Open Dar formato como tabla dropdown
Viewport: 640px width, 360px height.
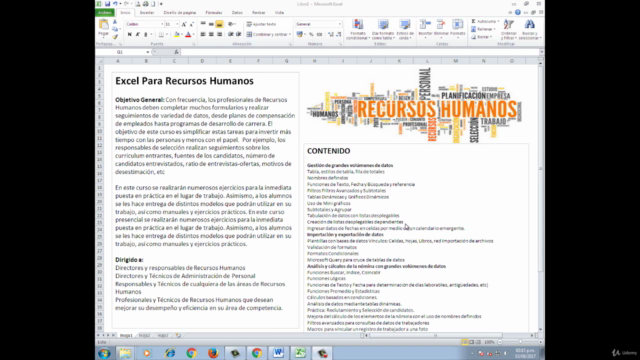pos(383,29)
